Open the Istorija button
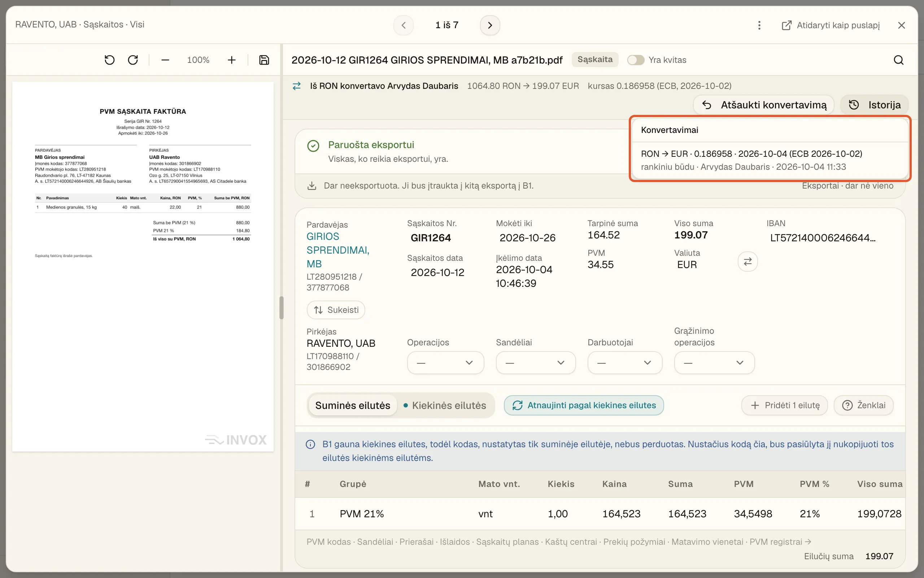This screenshot has width=924, height=578. click(x=874, y=105)
